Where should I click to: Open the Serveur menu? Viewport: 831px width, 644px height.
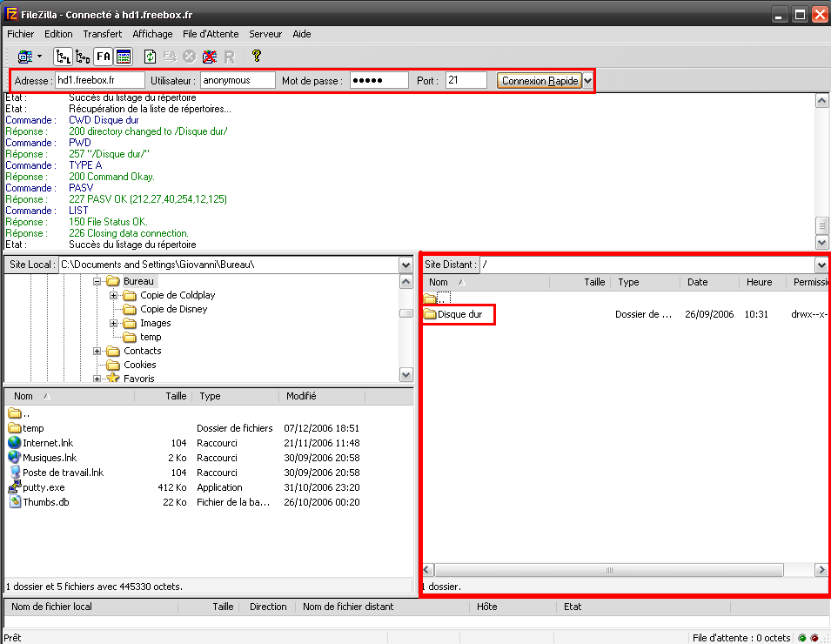tap(265, 34)
